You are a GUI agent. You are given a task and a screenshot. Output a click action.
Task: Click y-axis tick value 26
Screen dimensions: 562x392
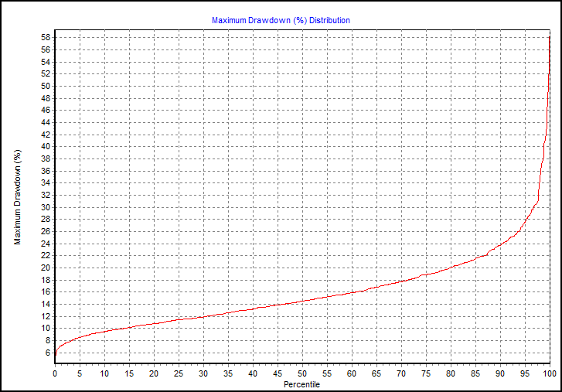click(46, 231)
